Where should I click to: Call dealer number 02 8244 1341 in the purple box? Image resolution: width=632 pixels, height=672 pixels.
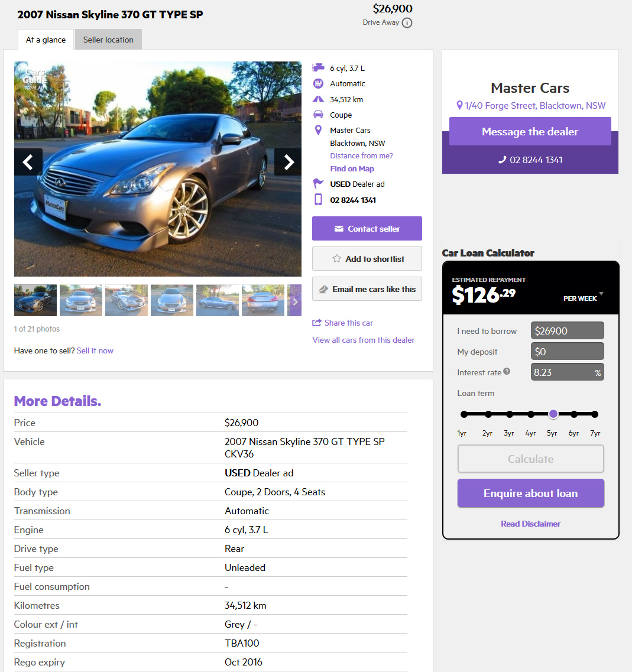point(536,160)
